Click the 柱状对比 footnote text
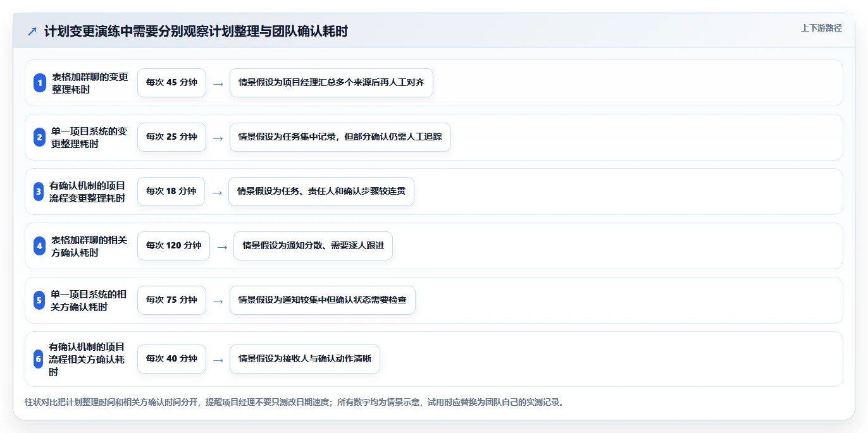Screen dimensions: 868x433 (294, 402)
